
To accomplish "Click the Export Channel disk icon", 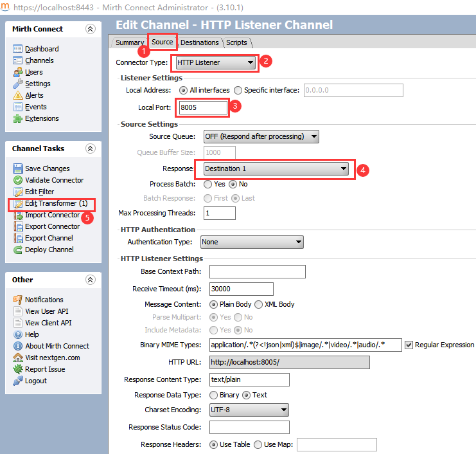I will pos(18,238).
